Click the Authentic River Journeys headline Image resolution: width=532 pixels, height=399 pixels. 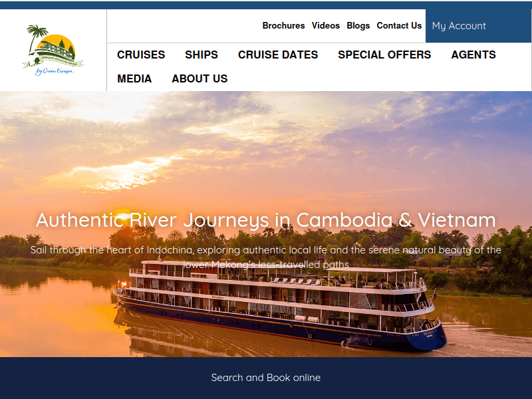pos(265,220)
